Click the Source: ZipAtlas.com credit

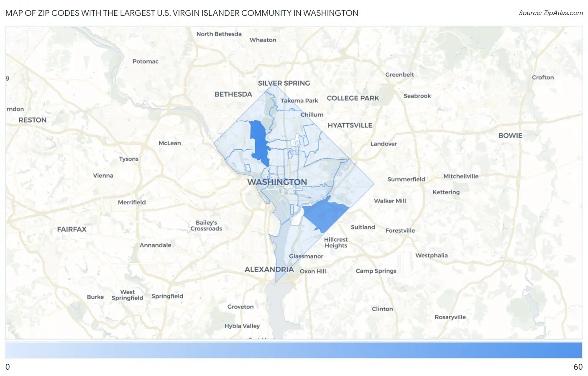pyautogui.click(x=551, y=13)
